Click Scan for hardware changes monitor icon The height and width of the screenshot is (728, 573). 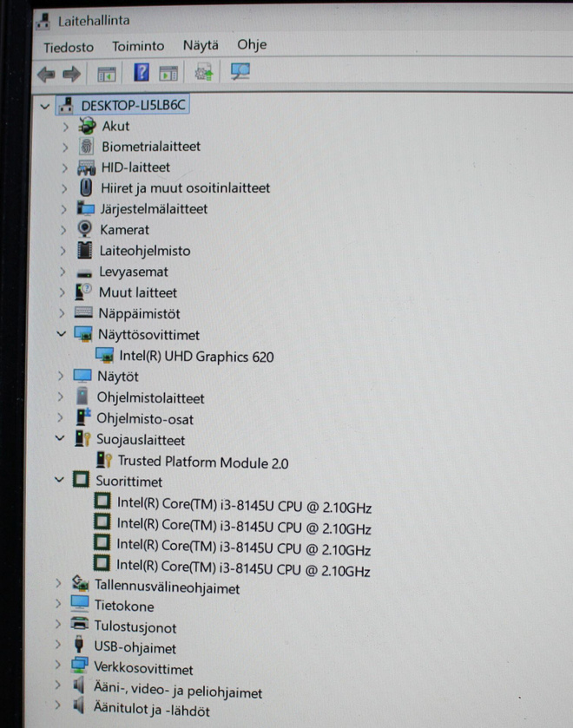[240, 71]
